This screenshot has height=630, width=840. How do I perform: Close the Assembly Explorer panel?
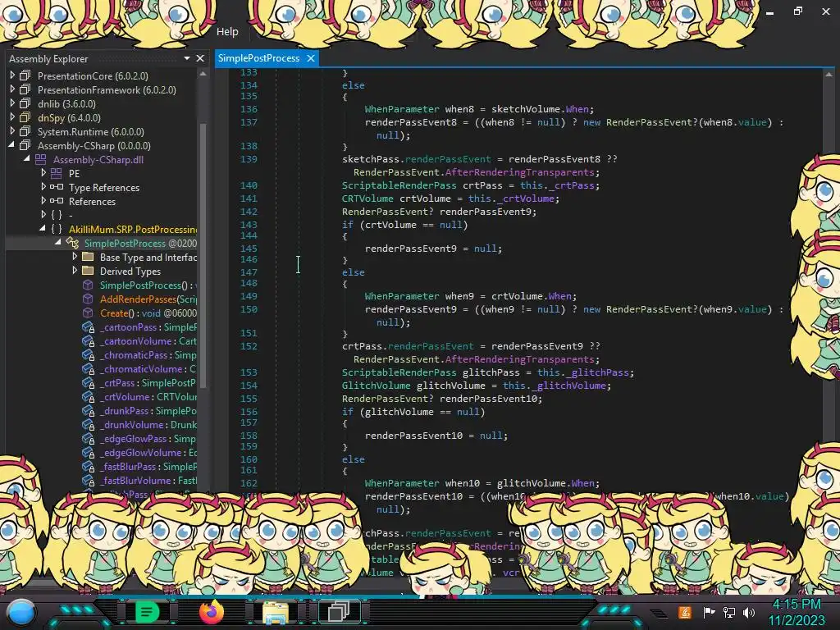point(200,58)
